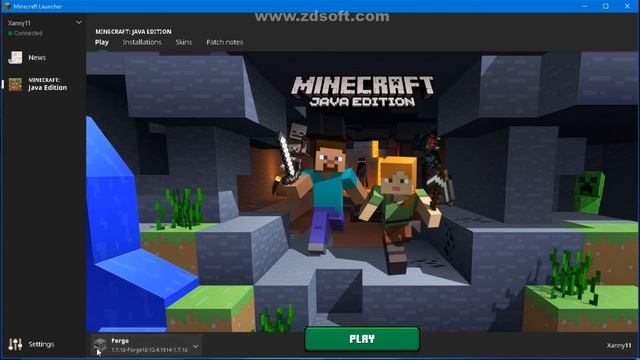640x360 pixels.
Task: Close the Minecraft Launcher window
Action: coord(627,6)
